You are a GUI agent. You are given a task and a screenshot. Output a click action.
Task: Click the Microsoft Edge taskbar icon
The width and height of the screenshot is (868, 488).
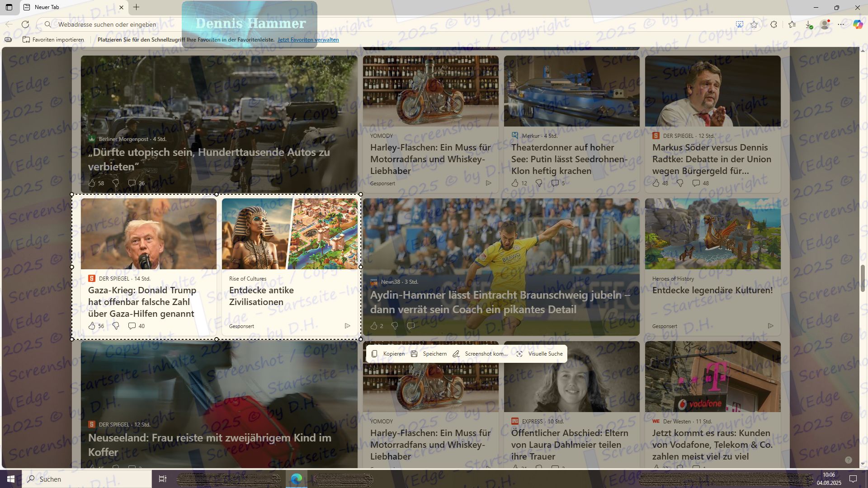coord(297,479)
